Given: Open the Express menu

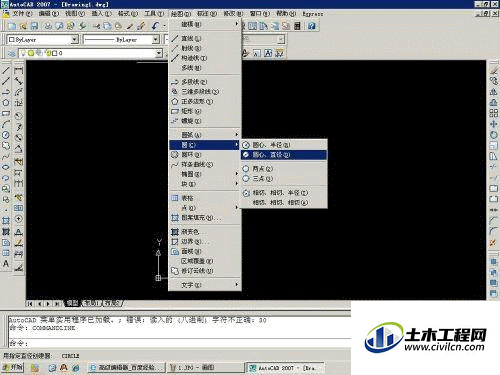Looking at the screenshot, I should [313, 14].
